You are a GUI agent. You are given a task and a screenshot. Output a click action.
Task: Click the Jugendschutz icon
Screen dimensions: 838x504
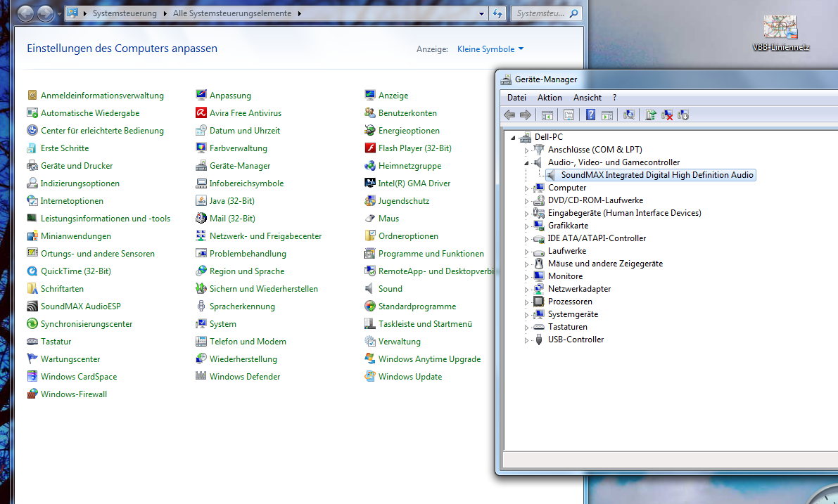pos(370,201)
